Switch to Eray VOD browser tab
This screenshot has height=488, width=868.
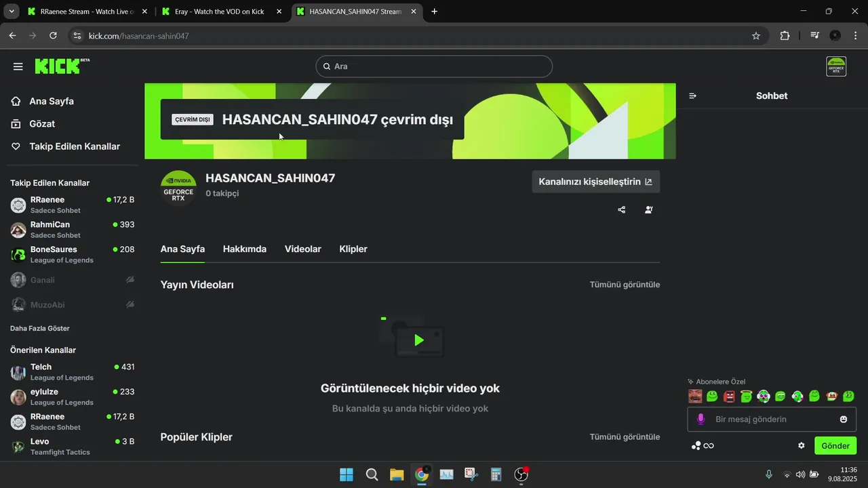pyautogui.click(x=222, y=12)
